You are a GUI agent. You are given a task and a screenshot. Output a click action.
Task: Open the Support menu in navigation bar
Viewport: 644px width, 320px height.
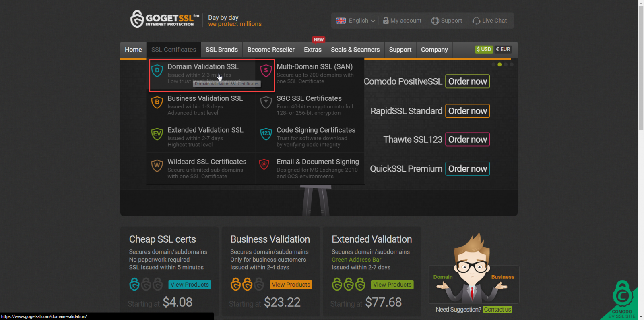coord(400,50)
